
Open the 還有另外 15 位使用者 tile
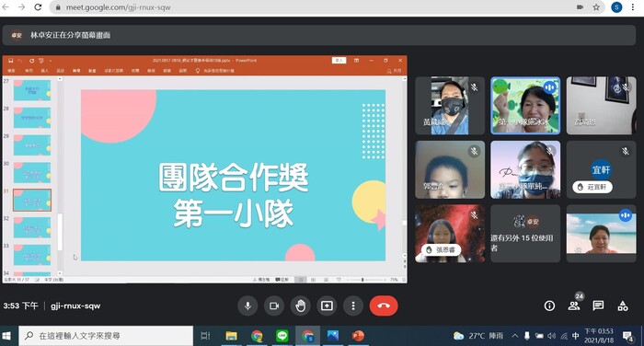coord(525,234)
